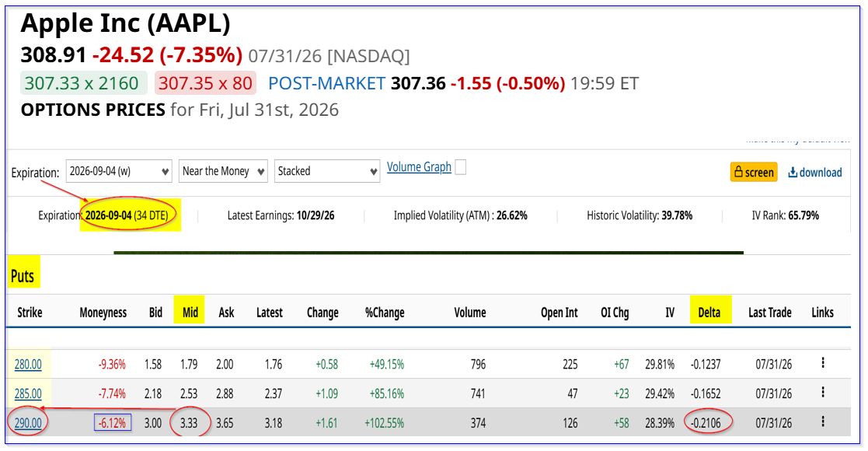The image size is (868, 451).
Task: Open the Expiration date dropdown
Action: coord(119,171)
